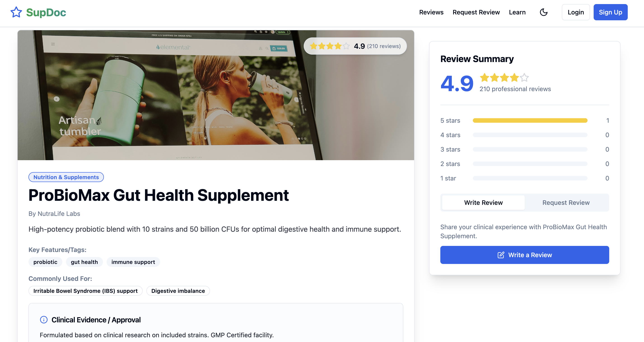Open Request Review in the top navigation

click(476, 12)
